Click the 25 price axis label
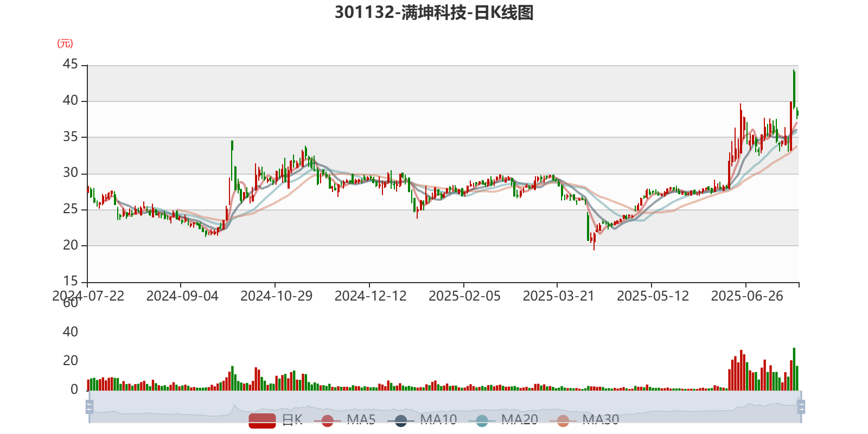This screenshot has width=868, height=434. click(x=70, y=209)
